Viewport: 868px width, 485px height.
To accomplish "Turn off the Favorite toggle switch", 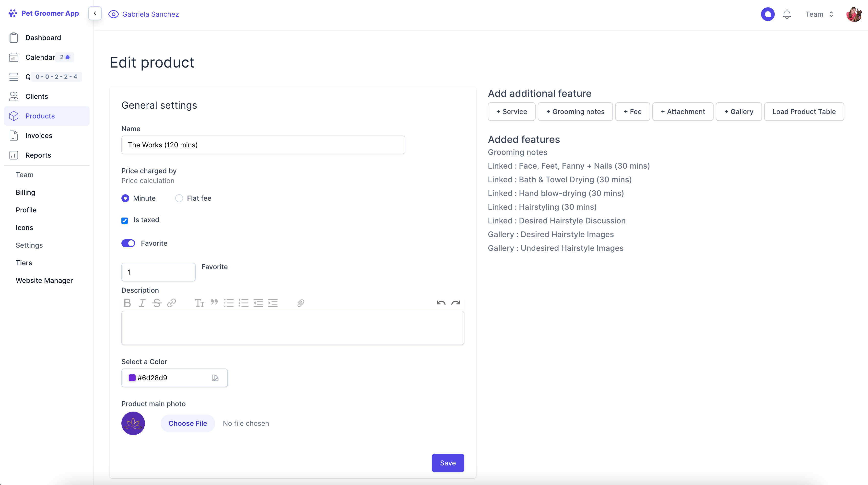I will [128, 243].
